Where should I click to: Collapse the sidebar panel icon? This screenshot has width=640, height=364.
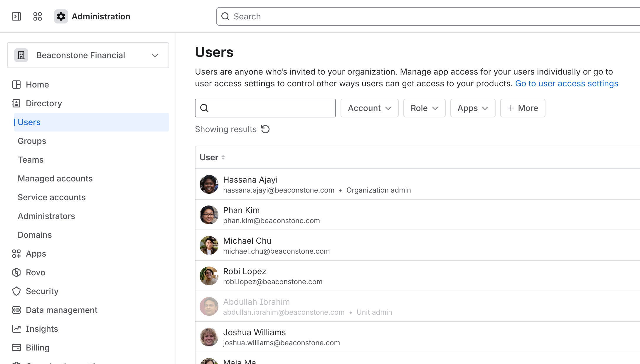(16, 16)
